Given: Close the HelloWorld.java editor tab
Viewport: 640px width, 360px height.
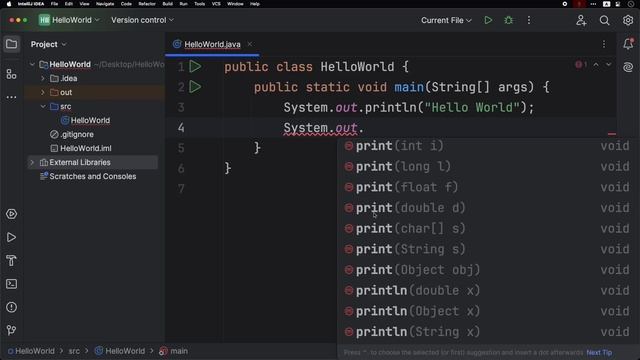Looking at the screenshot, I should coord(250,44).
